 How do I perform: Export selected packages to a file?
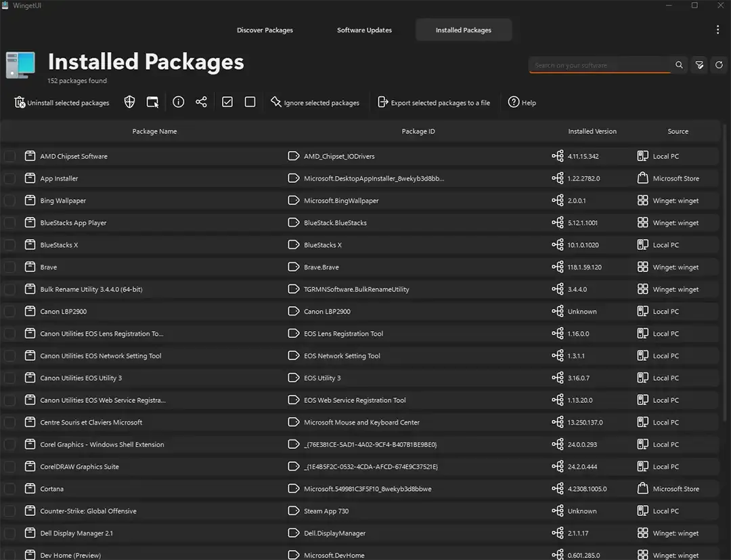click(x=434, y=102)
